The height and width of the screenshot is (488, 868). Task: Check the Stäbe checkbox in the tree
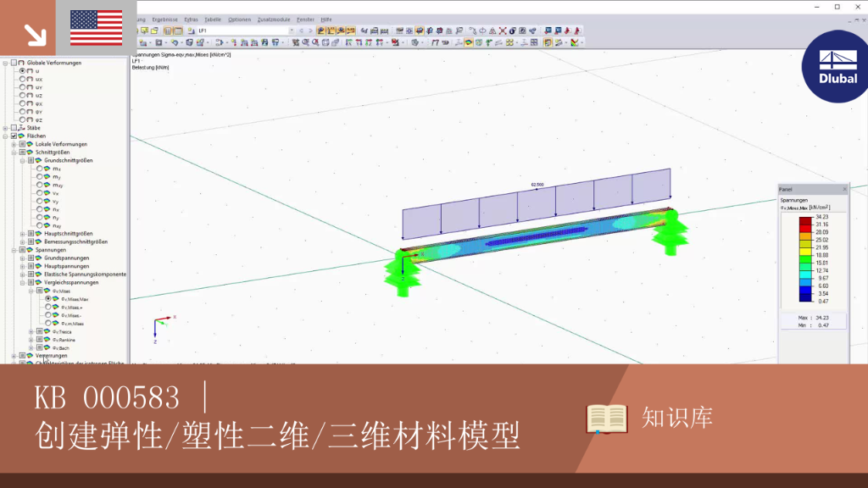14,128
